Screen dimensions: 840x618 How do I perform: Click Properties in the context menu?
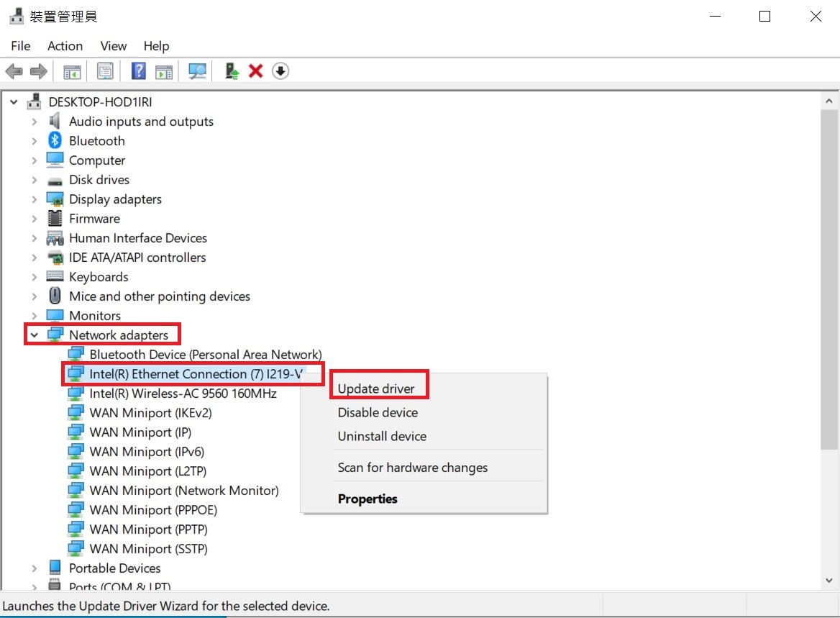coord(367,499)
